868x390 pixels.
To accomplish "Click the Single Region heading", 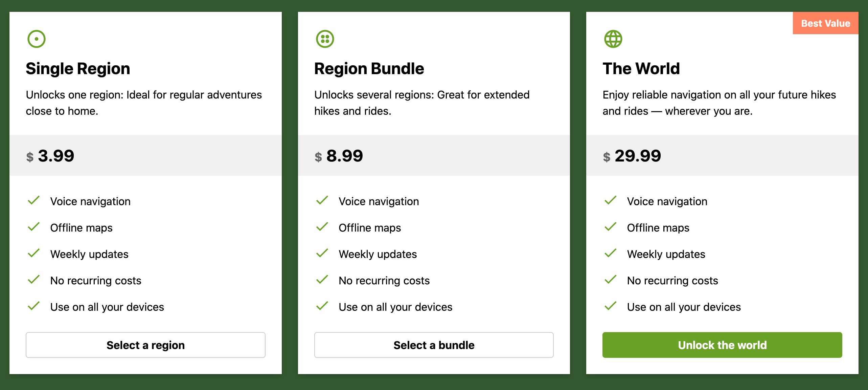I will (78, 69).
